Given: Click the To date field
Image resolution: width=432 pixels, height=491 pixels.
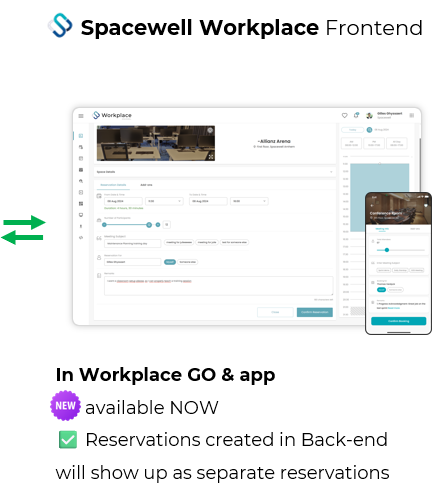Looking at the screenshot, I should [x=208, y=201].
